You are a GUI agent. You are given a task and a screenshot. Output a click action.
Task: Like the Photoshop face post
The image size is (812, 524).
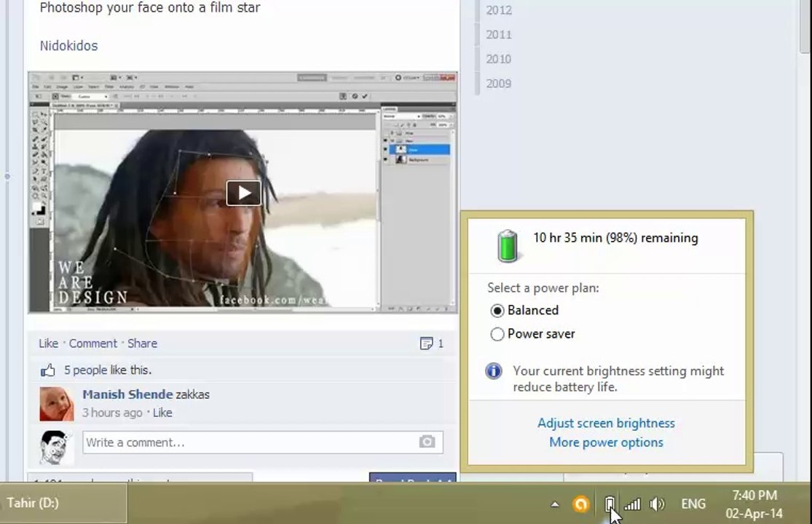pos(48,344)
